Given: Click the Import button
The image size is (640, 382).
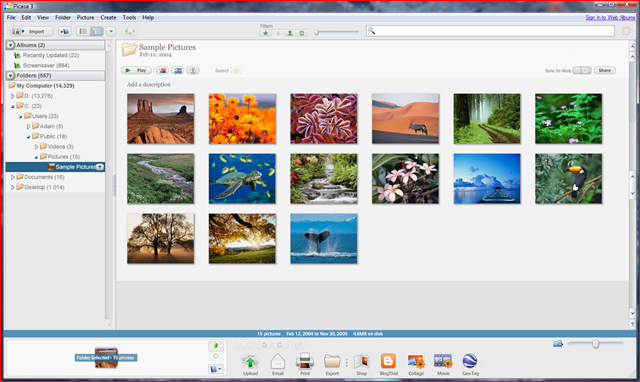Looking at the screenshot, I should point(31,31).
